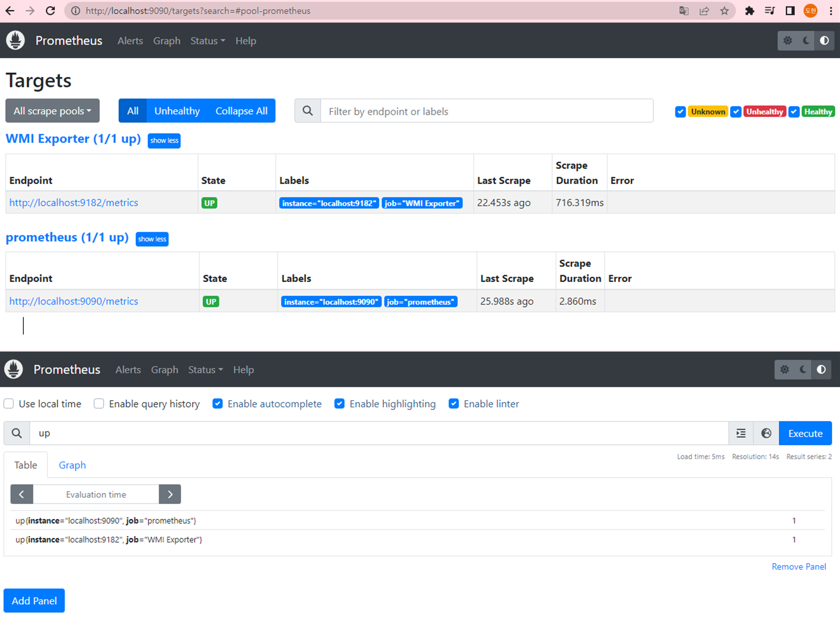Screen dimensions: 840x617
Task: Open the All scrape pools dropdown
Action: 52,111
